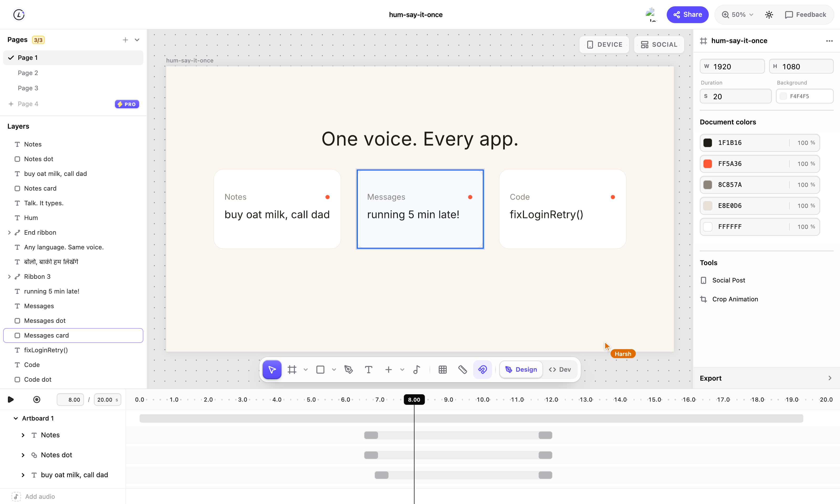The width and height of the screenshot is (840, 504).
Task: Open frame tool options dropdown arrow
Action: 306,370
